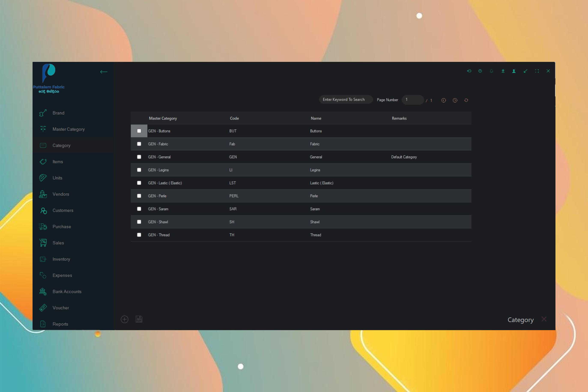
Task: Select the 'Default Category' remarks cell
Action: coord(404,157)
